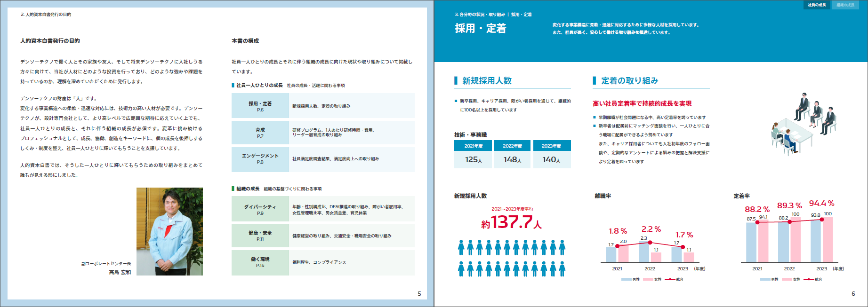Open the エンゲージメント P.8 cell

point(260,159)
